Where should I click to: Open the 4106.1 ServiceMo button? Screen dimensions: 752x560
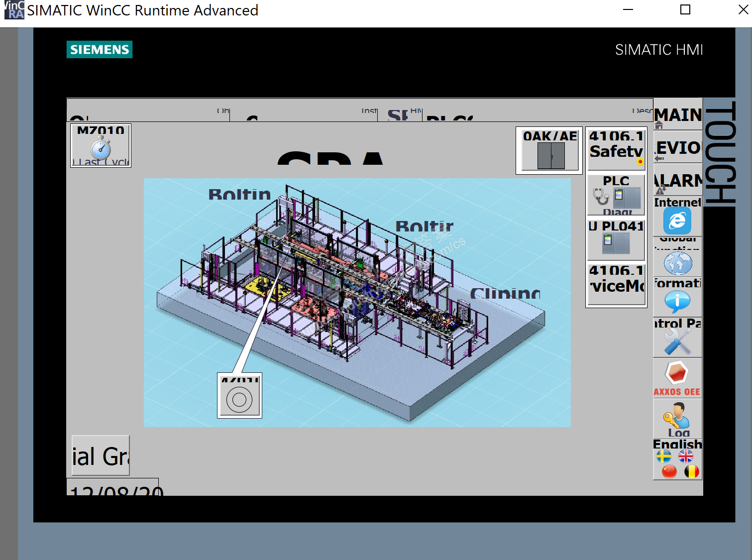616,284
